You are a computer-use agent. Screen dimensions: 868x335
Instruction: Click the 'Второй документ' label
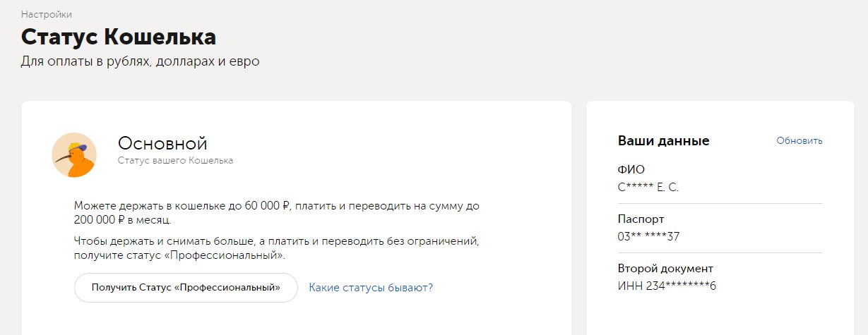pos(665,269)
